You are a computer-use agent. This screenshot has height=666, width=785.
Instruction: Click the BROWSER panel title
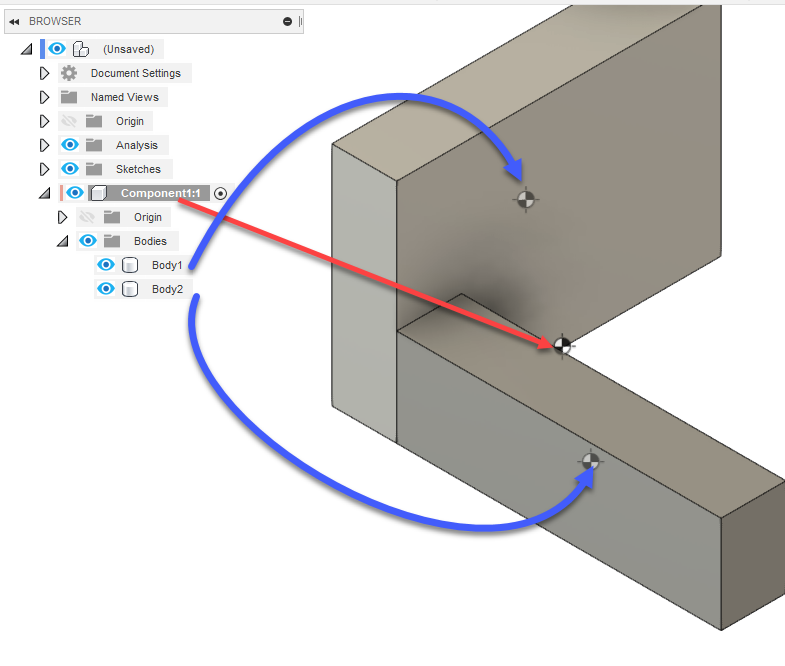(x=55, y=22)
